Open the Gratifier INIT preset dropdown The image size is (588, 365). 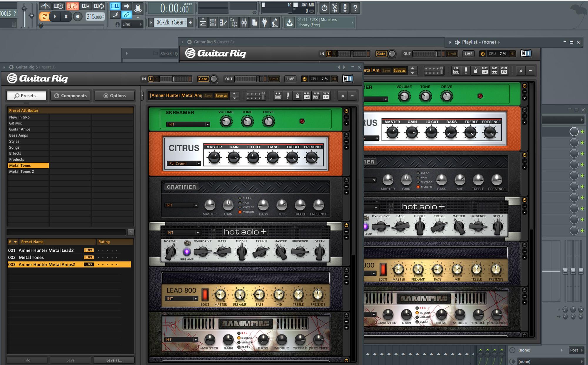[x=196, y=205]
